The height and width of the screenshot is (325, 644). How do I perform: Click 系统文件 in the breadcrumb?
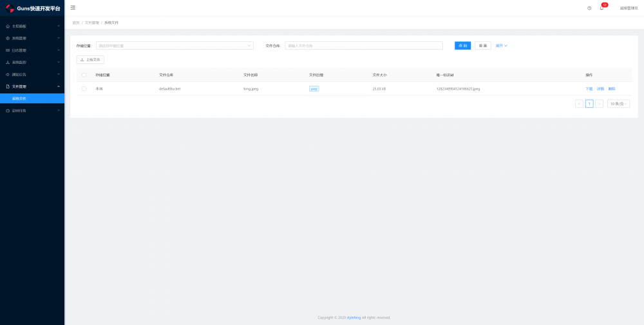tap(111, 23)
